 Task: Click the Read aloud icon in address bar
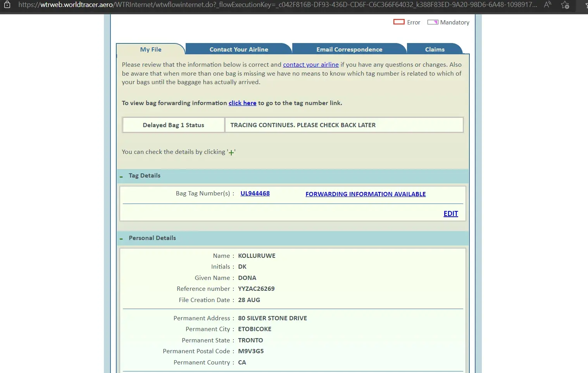click(x=547, y=5)
